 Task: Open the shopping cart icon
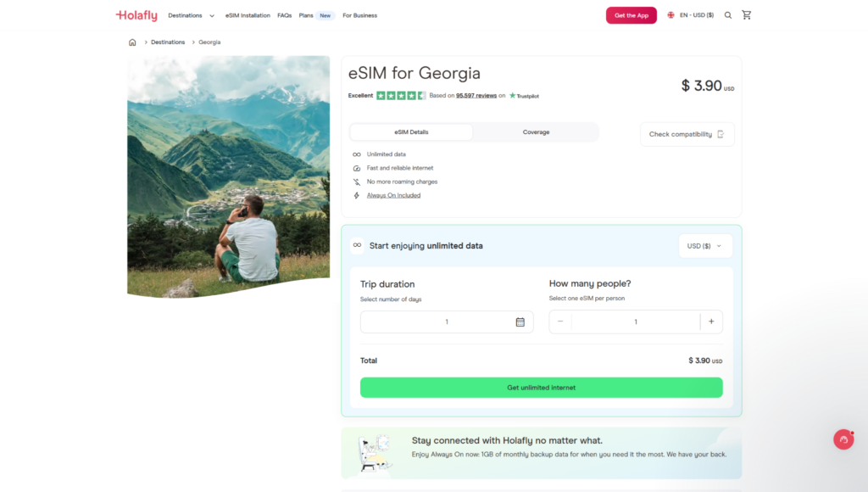746,15
